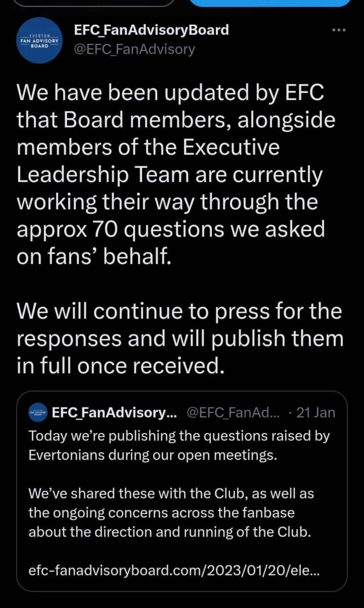The width and height of the screenshot is (364, 608).
Task: Click the line "about the direction and running"
Action: tap(170, 532)
